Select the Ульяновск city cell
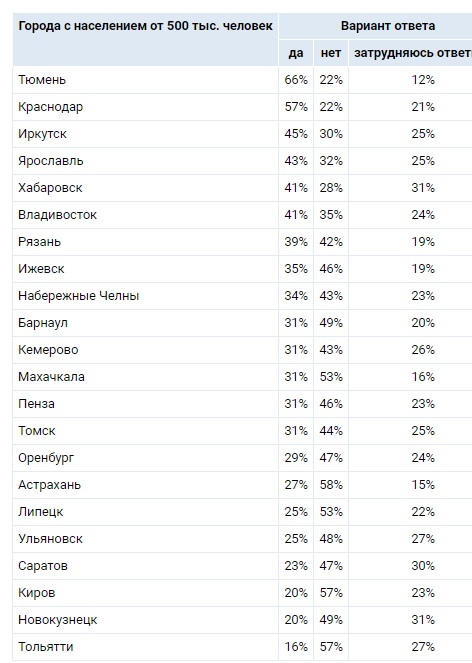The width and height of the screenshot is (472, 663). coord(145,539)
